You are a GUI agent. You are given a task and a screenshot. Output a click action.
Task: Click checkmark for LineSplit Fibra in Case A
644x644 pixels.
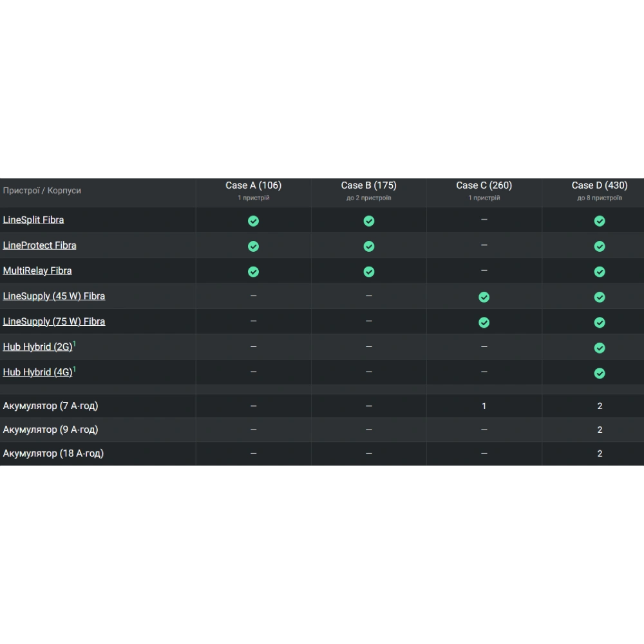point(253,221)
